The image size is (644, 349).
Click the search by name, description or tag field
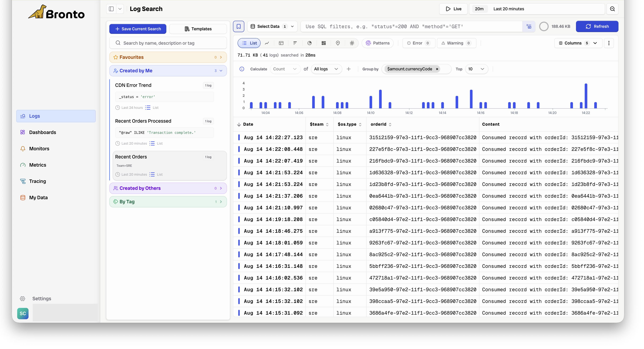168,43
